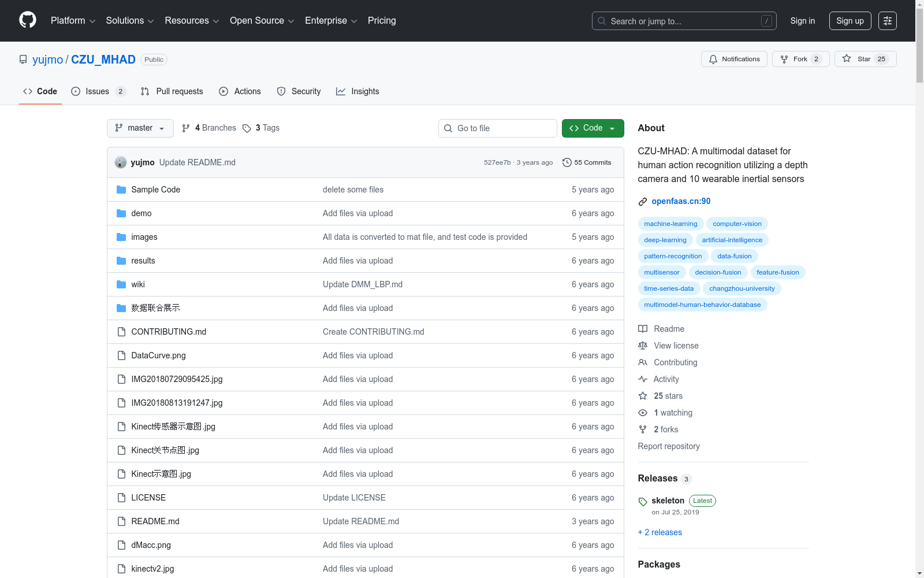
Task: Click the star icon next to 25 stars
Action: [x=643, y=396]
